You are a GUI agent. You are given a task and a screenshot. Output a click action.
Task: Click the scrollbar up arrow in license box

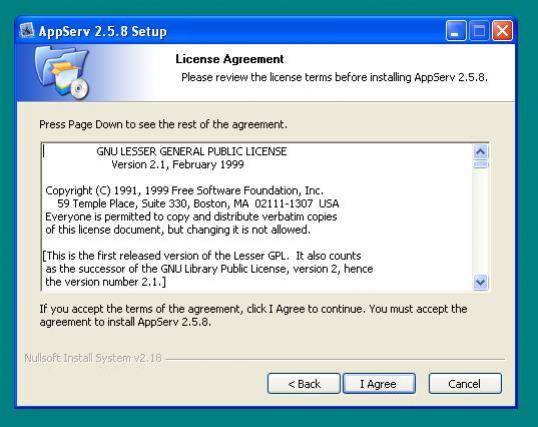[x=480, y=151]
